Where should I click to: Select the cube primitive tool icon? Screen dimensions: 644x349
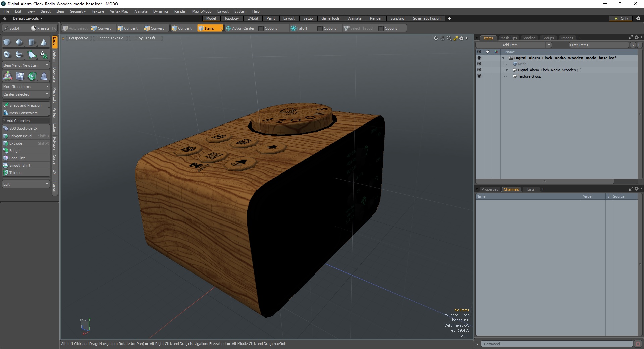coord(7,42)
